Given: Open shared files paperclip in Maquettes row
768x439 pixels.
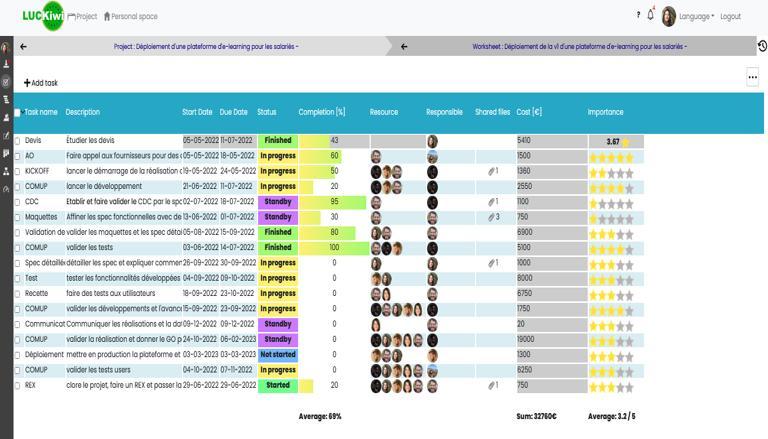Looking at the screenshot, I should coord(493,217).
